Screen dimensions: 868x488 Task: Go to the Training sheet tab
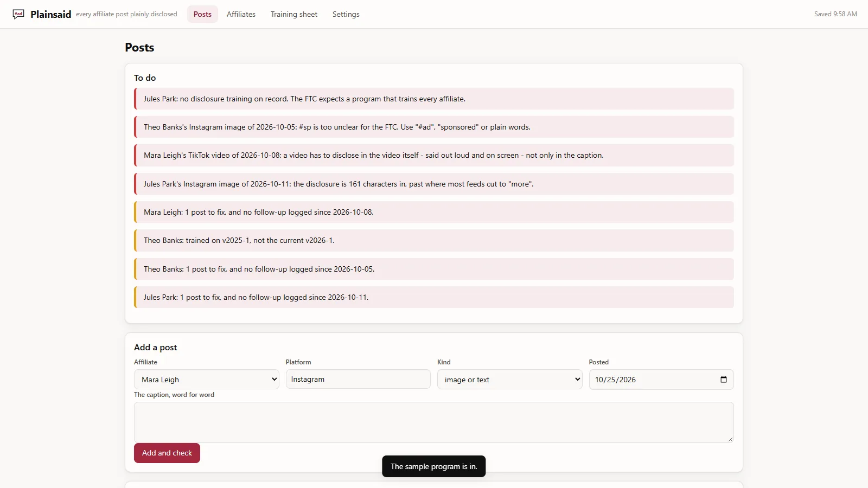(x=294, y=14)
